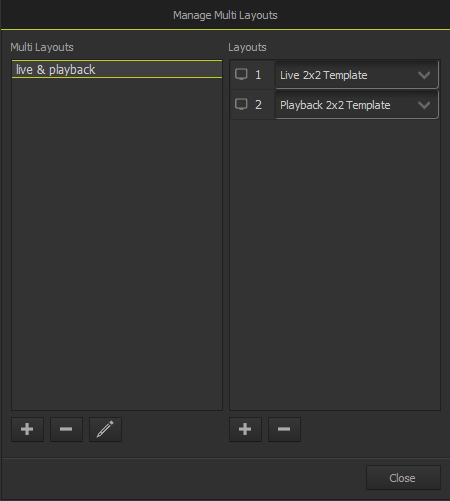Click the Multi Layouts heading label

coord(42,47)
